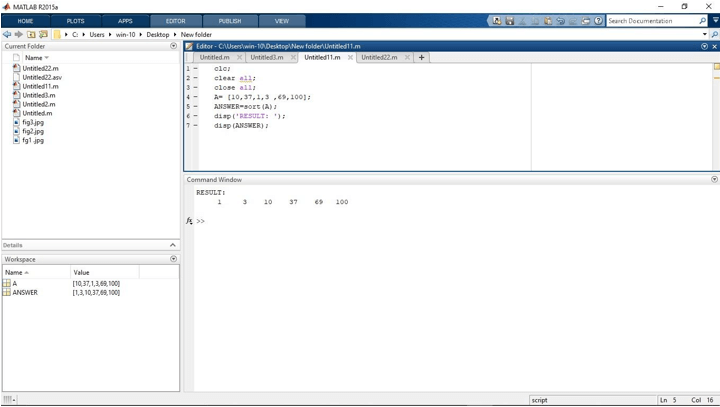Click the ANSWER variable icon in Workspace
Image resolution: width=720 pixels, height=407 pixels.
pyautogui.click(x=7, y=293)
